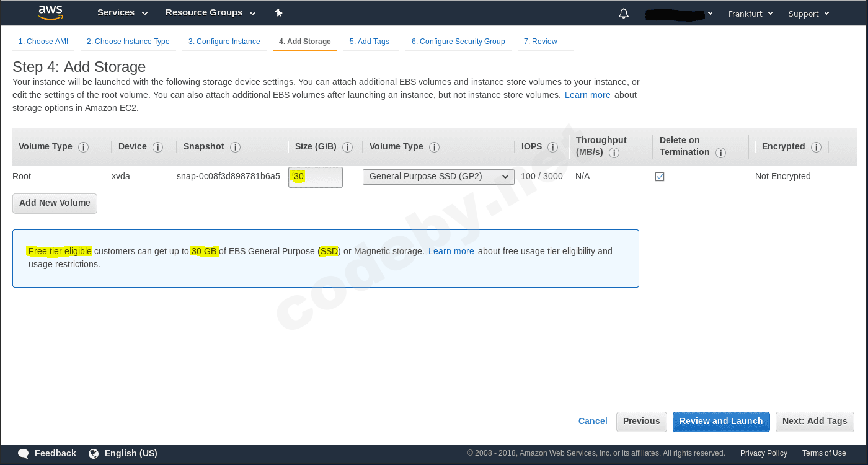Open the notifications bell
This screenshot has width=868, height=465.
[623, 12]
